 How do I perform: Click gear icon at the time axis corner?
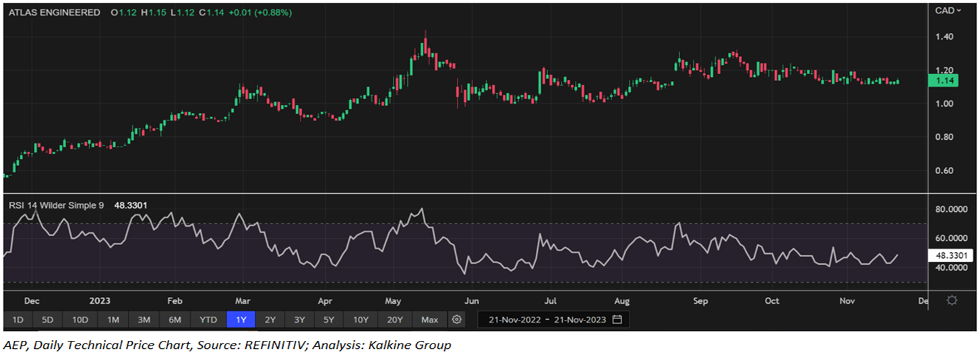tap(952, 300)
